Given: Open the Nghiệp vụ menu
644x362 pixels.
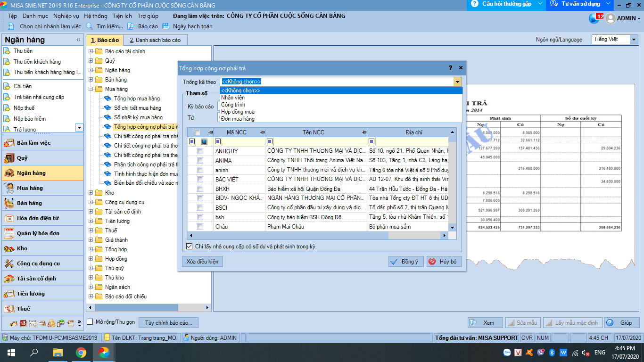Looking at the screenshot, I should pos(66,16).
